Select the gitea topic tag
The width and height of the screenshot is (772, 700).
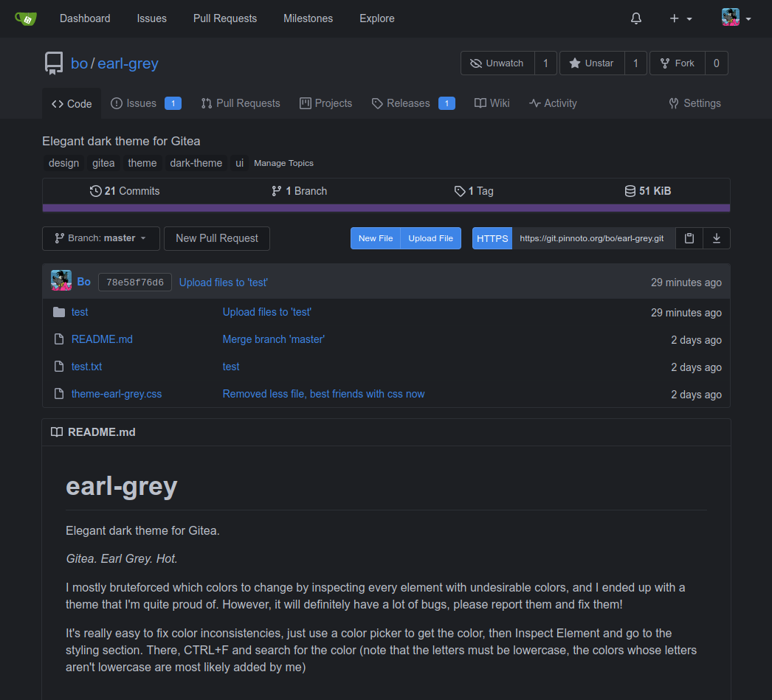pos(103,163)
